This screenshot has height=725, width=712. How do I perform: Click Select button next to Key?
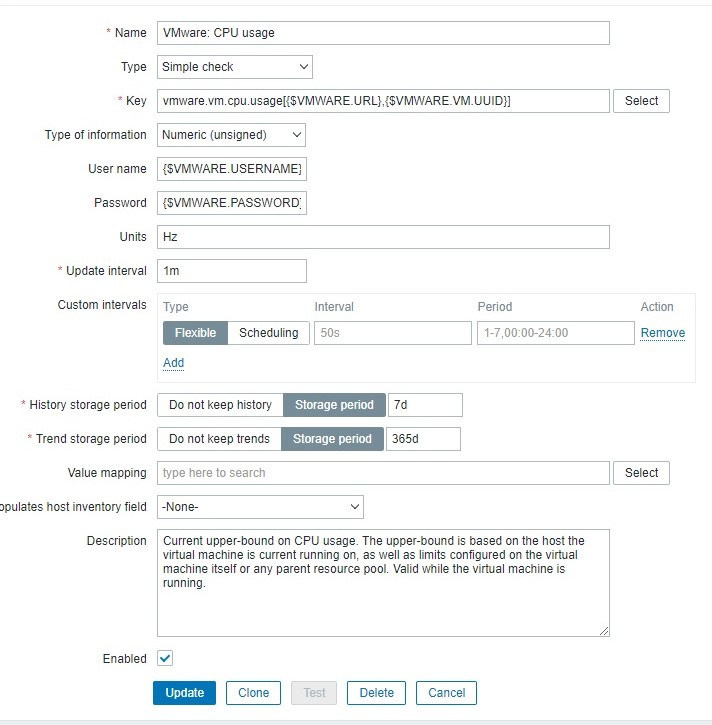(x=641, y=101)
